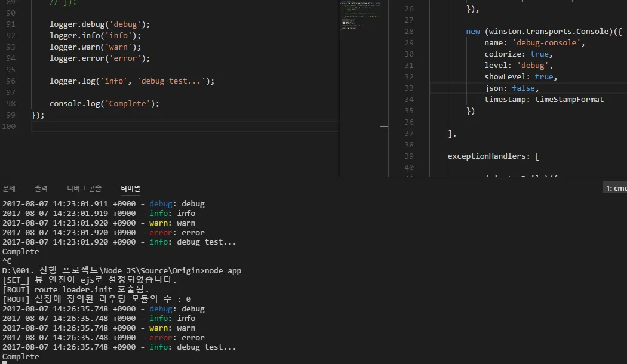Viewport: 627px width, 364px height.
Task: Click the 'exceptionHandlers: [' line
Action: pos(493,156)
